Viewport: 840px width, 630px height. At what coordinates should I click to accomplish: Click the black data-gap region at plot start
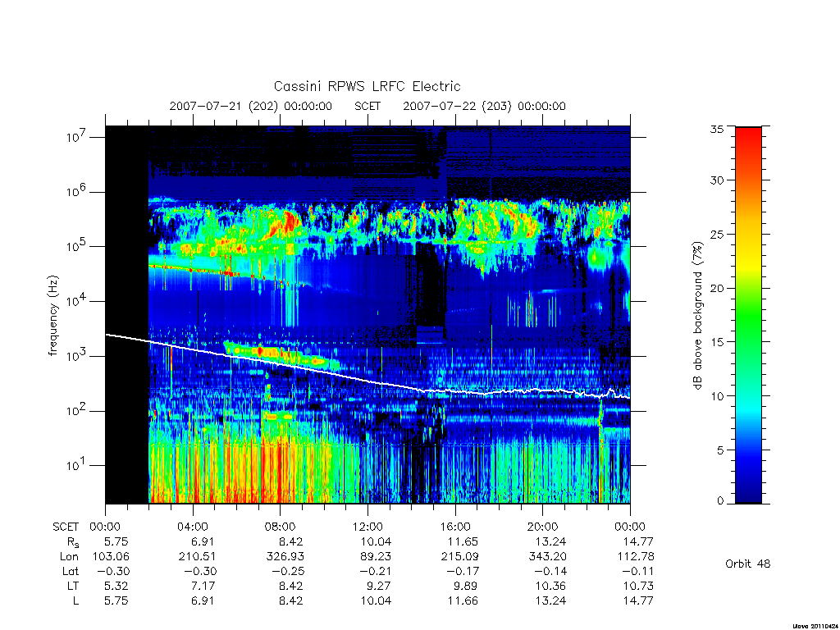[127, 314]
